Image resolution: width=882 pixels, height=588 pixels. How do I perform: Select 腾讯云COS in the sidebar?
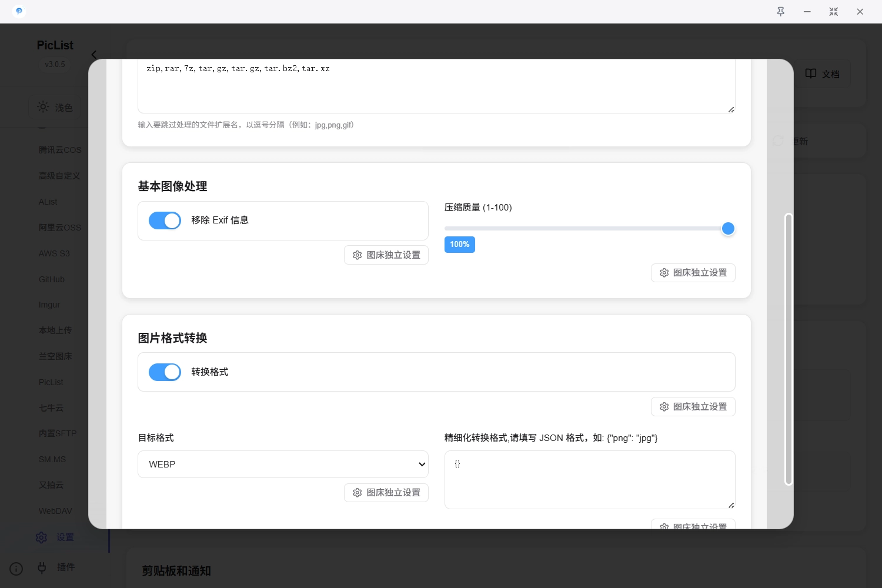60,150
